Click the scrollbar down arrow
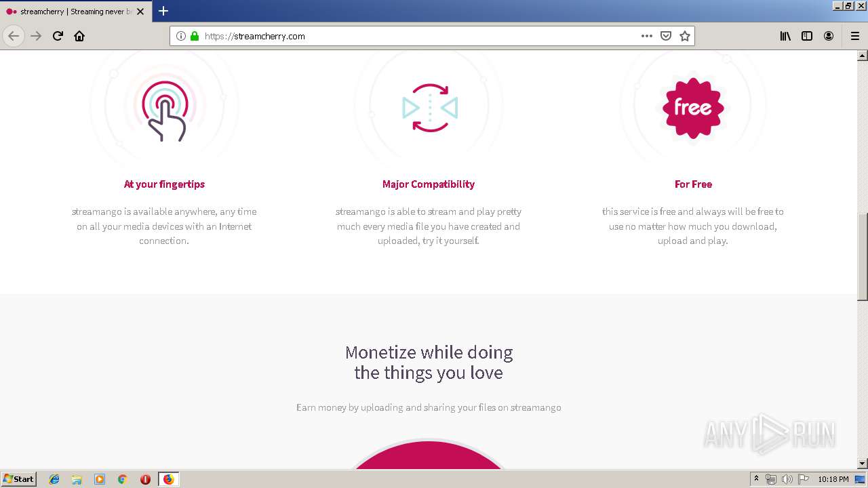 click(x=863, y=464)
